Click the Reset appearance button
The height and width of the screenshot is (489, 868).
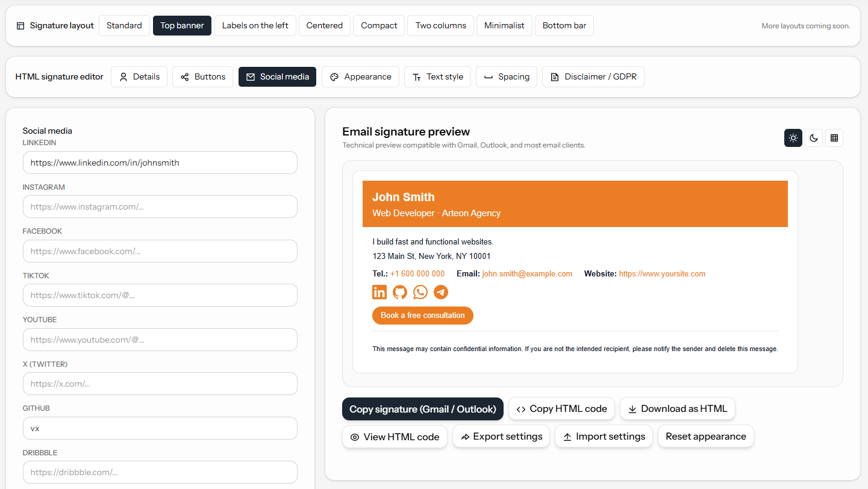pyautogui.click(x=705, y=436)
